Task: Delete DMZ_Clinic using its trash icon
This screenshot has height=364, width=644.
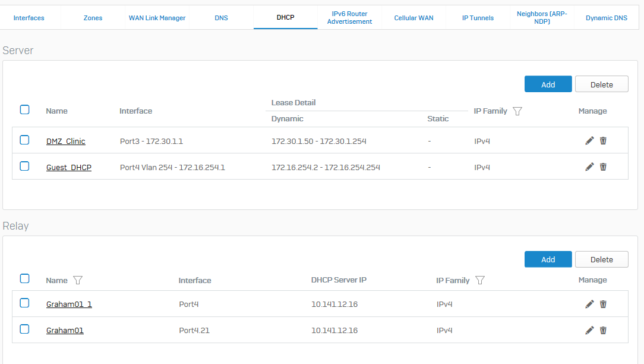Action: (x=603, y=141)
